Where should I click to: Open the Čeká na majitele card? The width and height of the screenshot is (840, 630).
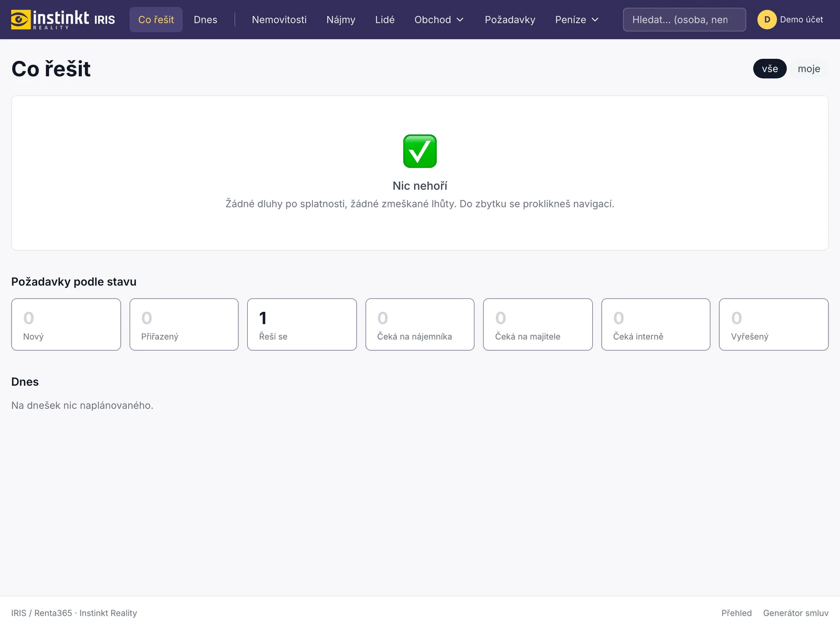point(538,324)
